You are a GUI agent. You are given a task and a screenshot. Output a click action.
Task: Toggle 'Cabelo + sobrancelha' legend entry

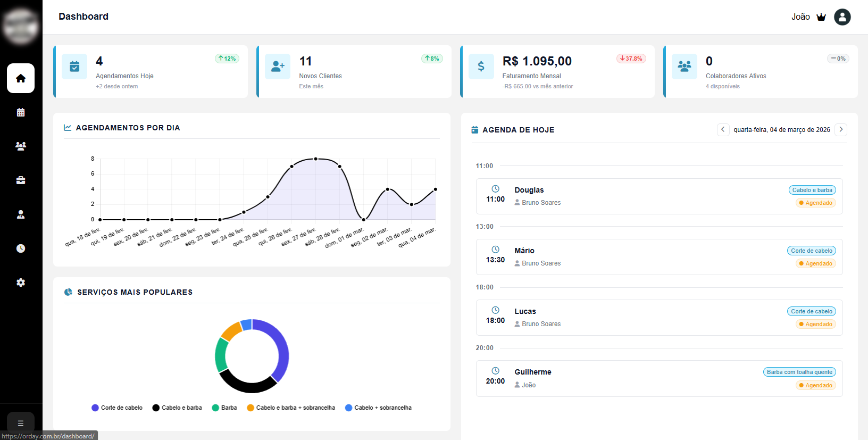tap(378, 408)
